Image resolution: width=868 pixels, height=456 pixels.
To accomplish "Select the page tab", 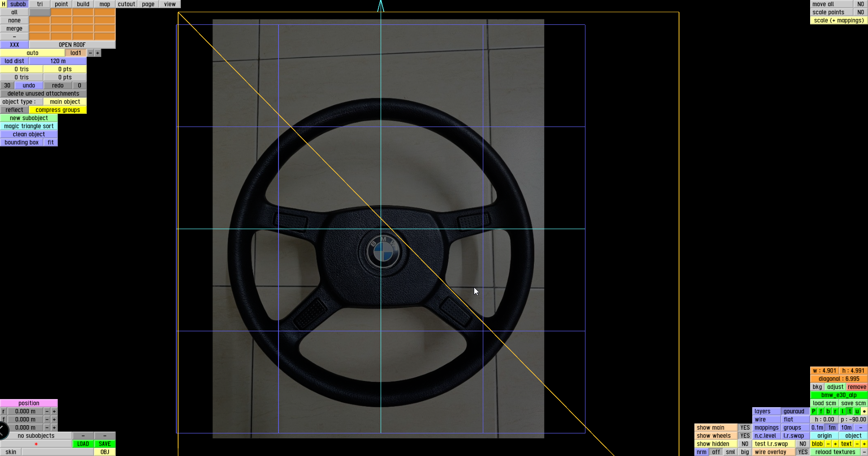I will [148, 4].
